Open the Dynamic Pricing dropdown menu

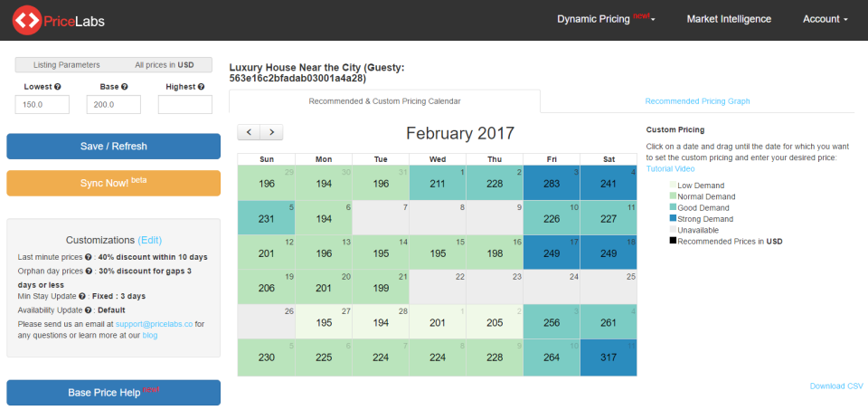(x=605, y=19)
